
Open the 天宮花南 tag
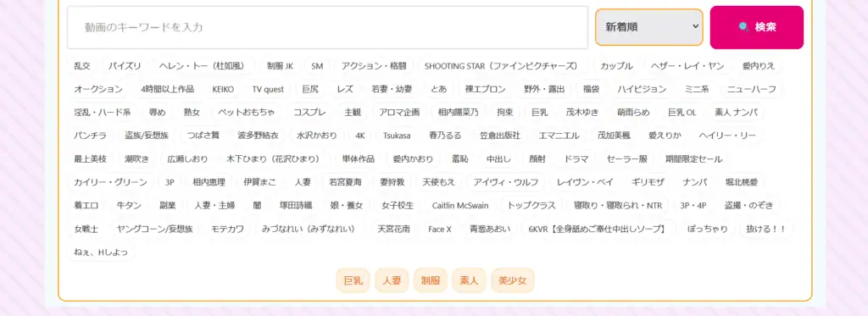coord(393,229)
